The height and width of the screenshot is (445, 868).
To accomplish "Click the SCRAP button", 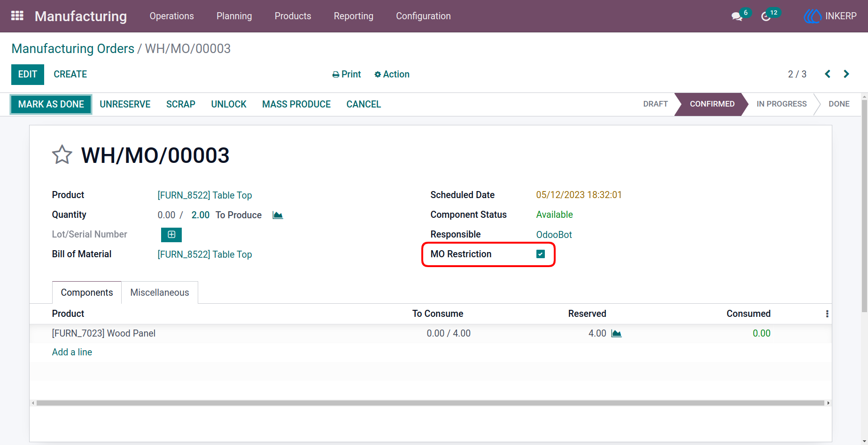I will [181, 104].
